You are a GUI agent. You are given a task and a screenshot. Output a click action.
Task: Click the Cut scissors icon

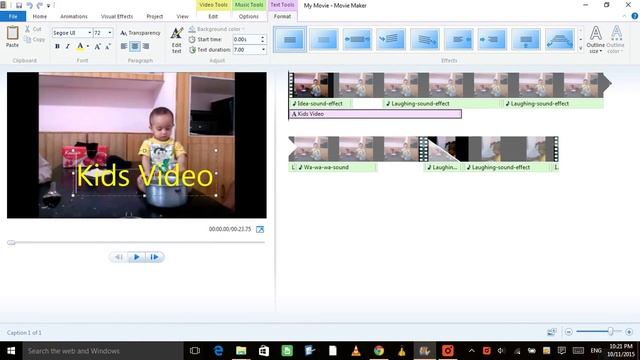click(x=27, y=29)
